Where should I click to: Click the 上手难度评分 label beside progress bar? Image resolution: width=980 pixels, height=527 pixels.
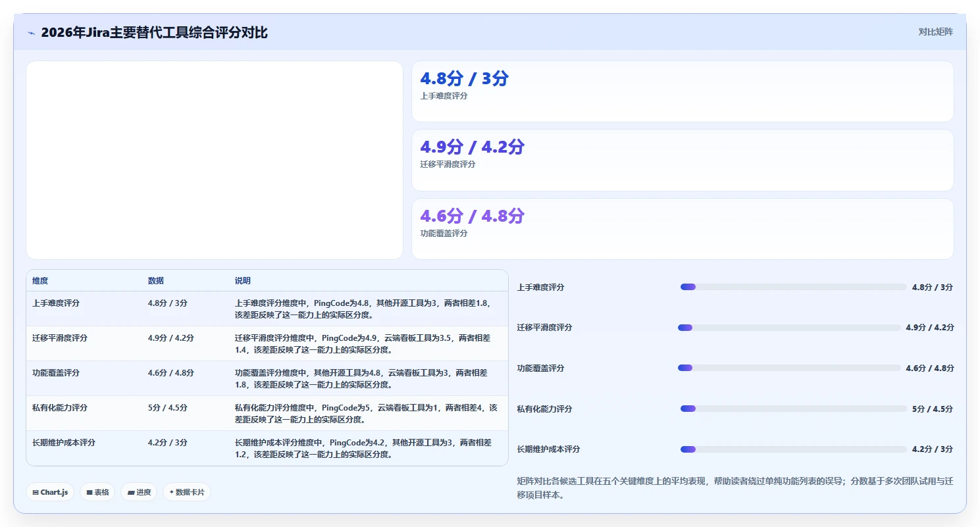coord(541,288)
